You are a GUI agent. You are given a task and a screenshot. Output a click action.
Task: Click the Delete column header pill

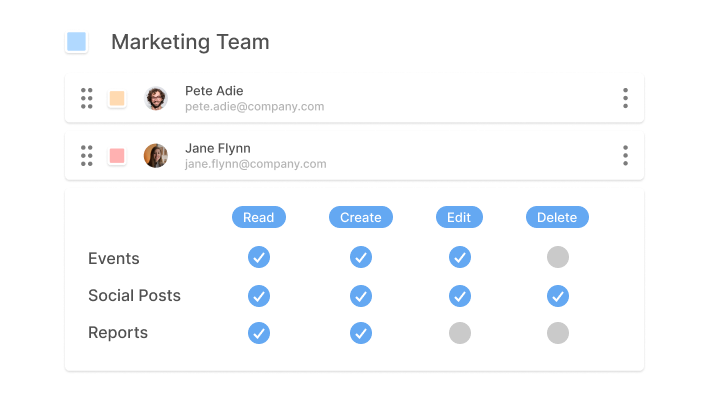pyautogui.click(x=557, y=217)
